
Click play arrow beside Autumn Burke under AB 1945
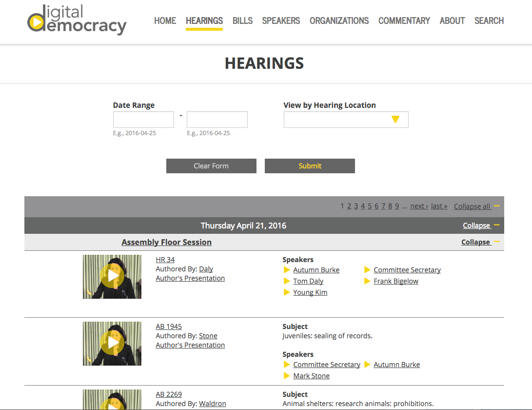[x=367, y=365]
